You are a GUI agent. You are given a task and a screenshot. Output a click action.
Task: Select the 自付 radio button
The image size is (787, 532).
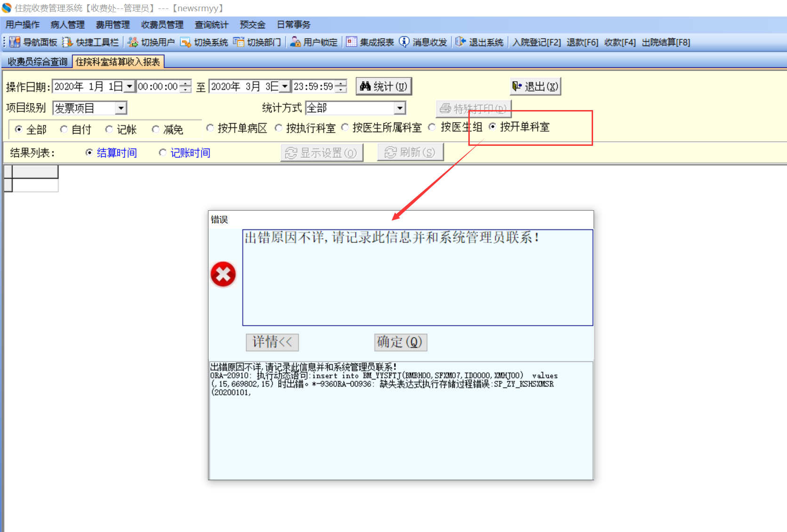point(64,129)
